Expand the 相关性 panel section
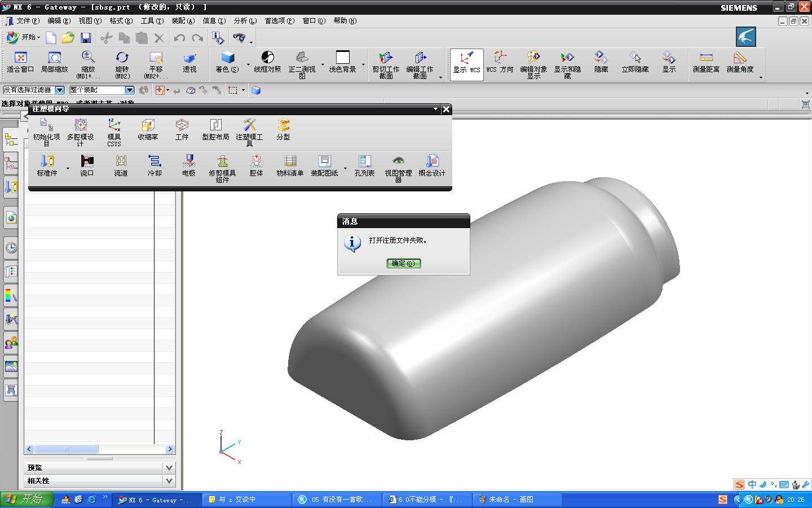 (100, 480)
